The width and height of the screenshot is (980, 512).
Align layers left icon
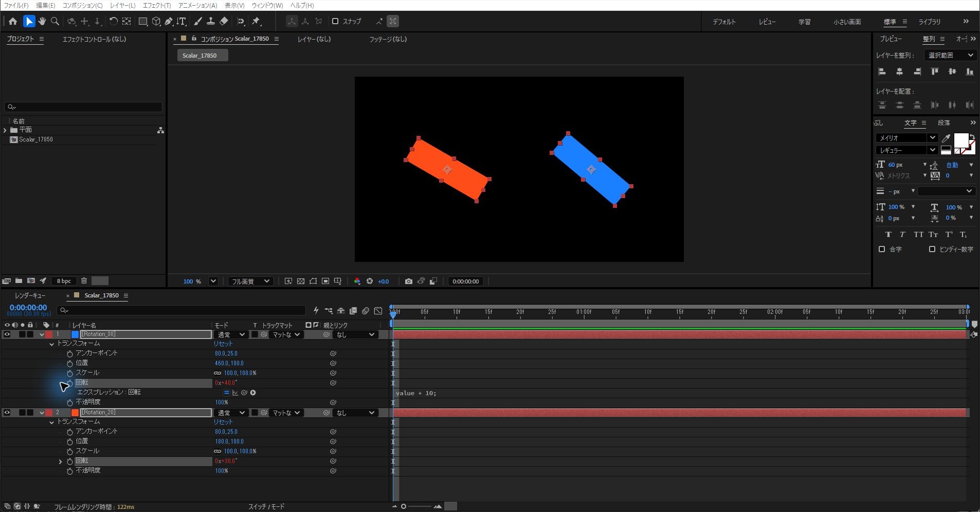click(882, 72)
